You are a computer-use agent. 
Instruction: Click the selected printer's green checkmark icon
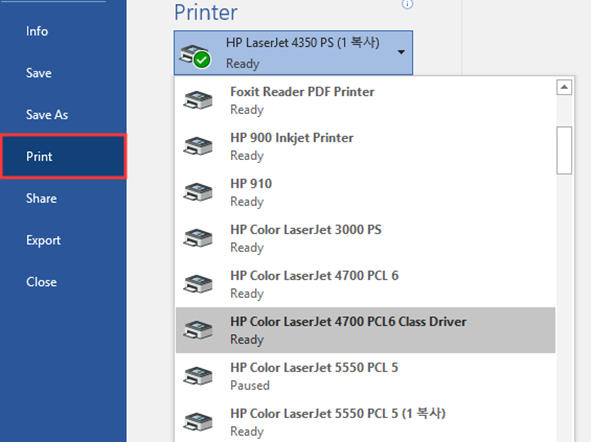[202, 60]
